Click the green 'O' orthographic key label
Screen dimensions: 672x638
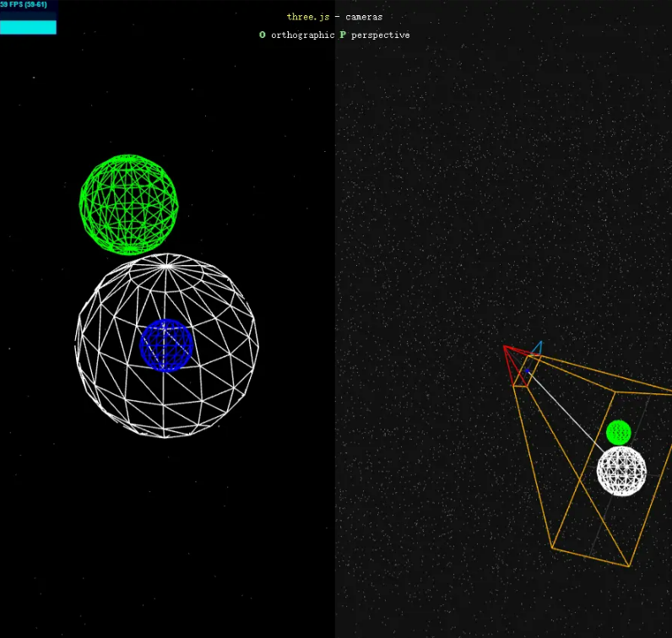[263, 35]
